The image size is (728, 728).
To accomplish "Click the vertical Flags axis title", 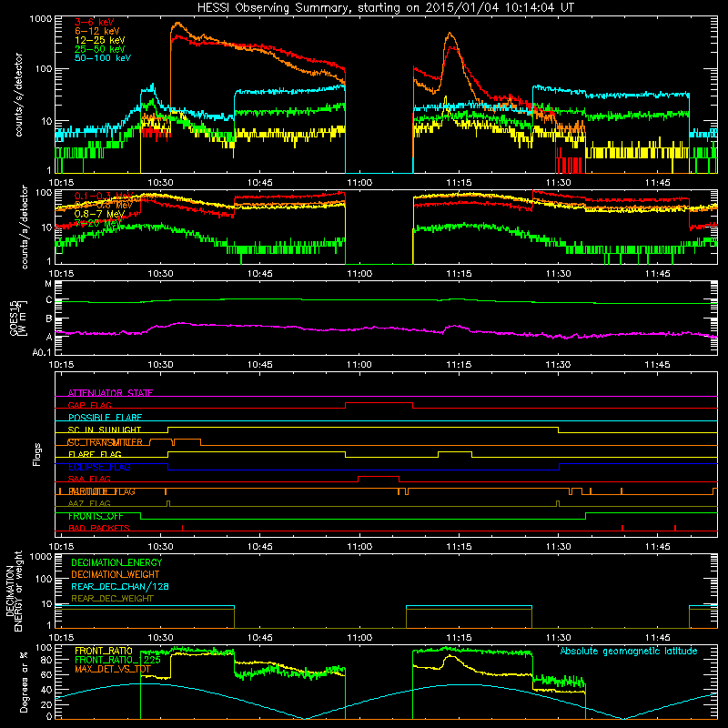I will 37,454.
